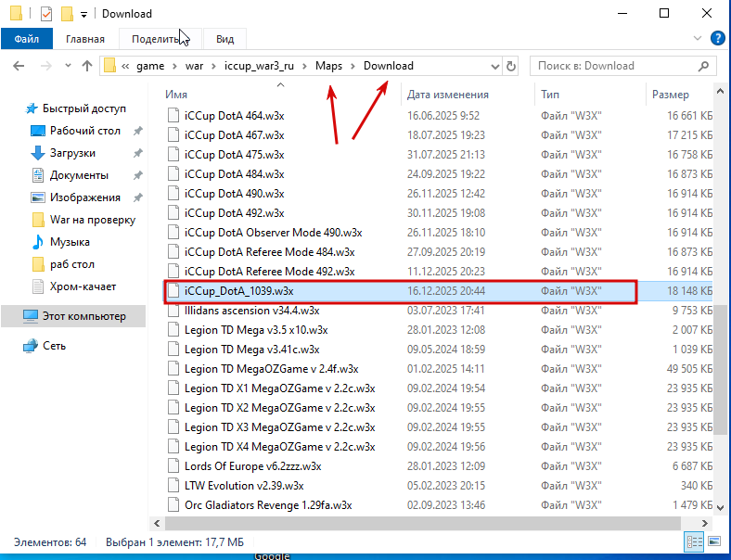Open Properties from quick access toolbar checkmark icon
Screen dimensions: 731x560
point(46,14)
